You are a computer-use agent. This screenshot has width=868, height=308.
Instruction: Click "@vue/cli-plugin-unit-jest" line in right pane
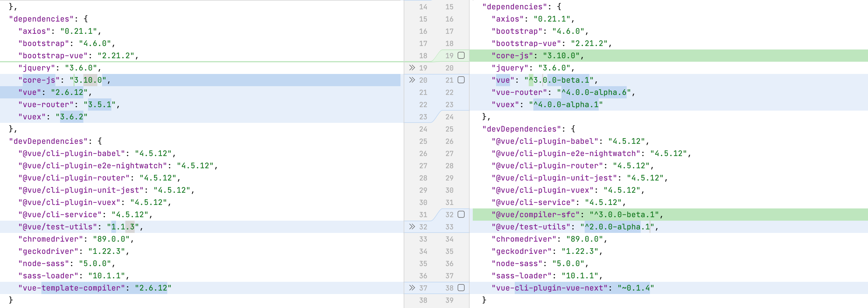click(579, 178)
